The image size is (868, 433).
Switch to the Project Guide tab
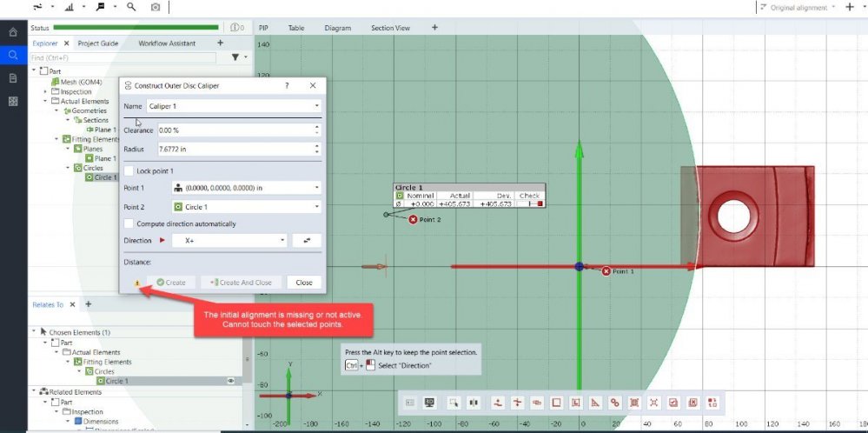pos(97,43)
